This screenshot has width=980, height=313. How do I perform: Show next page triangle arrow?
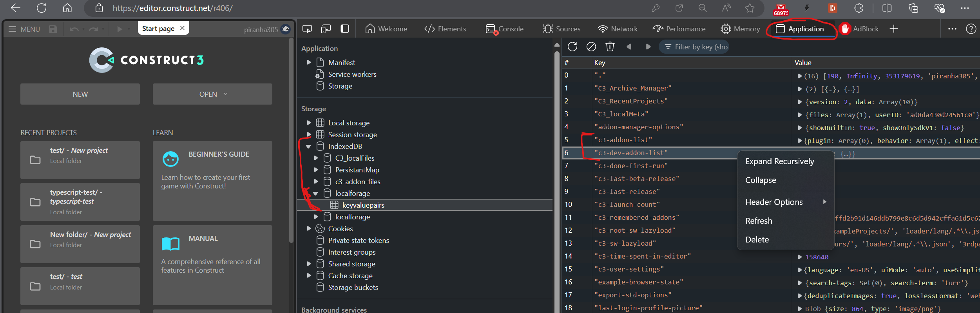coord(648,47)
